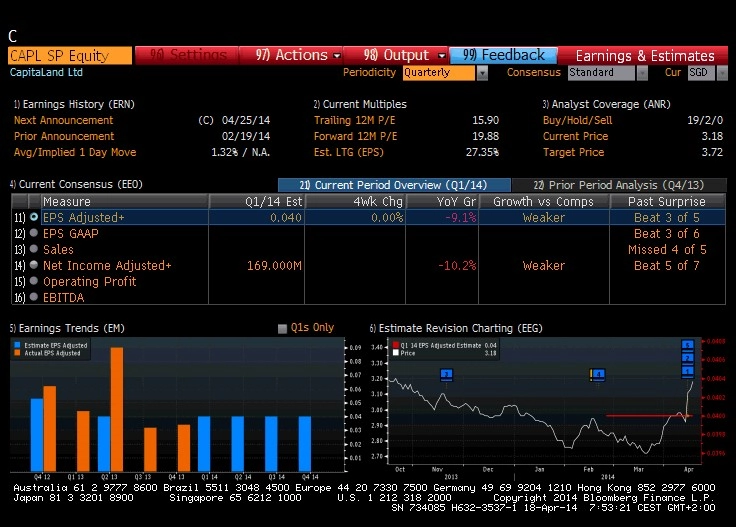Click the Quarterly periodicity field
736x527 pixels.
click(x=439, y=73)
